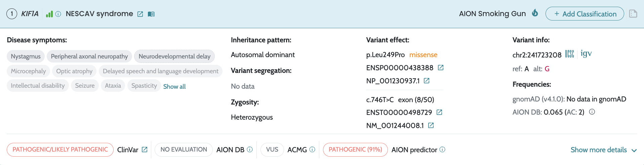Click the ACMG info icon
The width and height of the screenshot is (644, 165).
coord(312,150)
